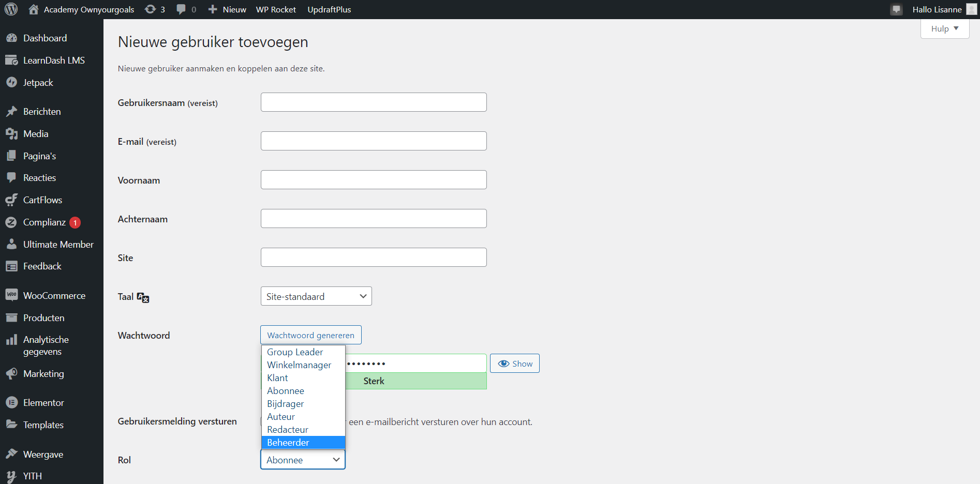The width and height of the screenshot is (980, 484).
Task: Open the Taal Site-standaard dropdown
Action: pos(316,296)
